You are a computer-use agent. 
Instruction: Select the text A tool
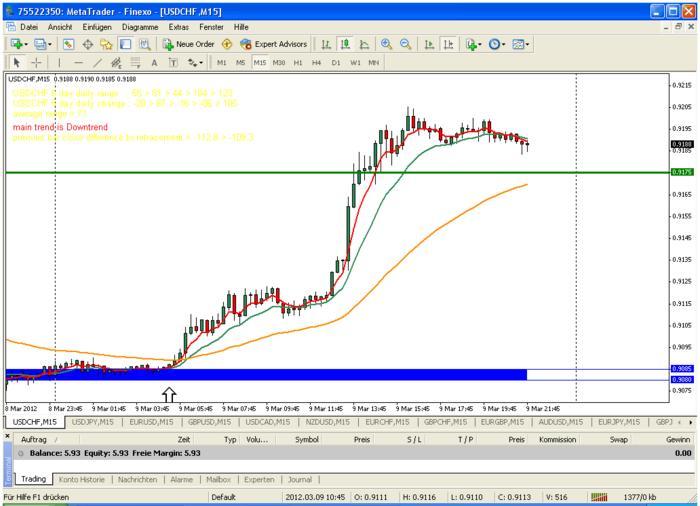point(154,63)
